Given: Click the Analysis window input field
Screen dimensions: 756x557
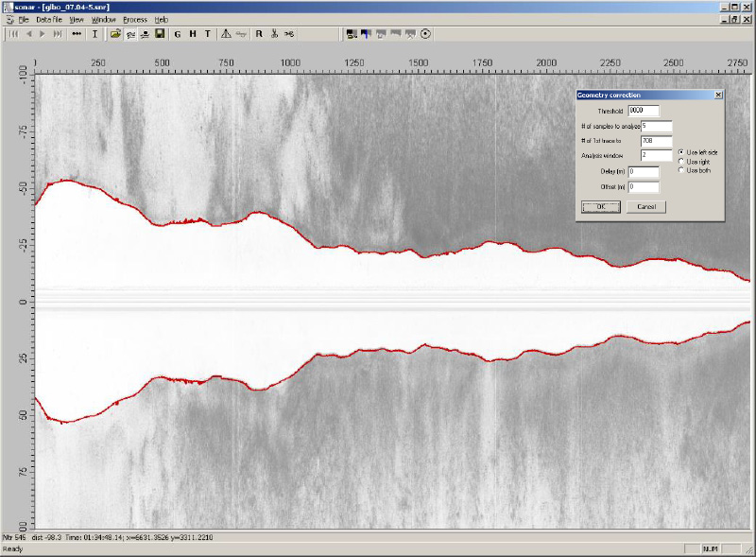Looking at the screenshot, I should [x=656, y=155].
